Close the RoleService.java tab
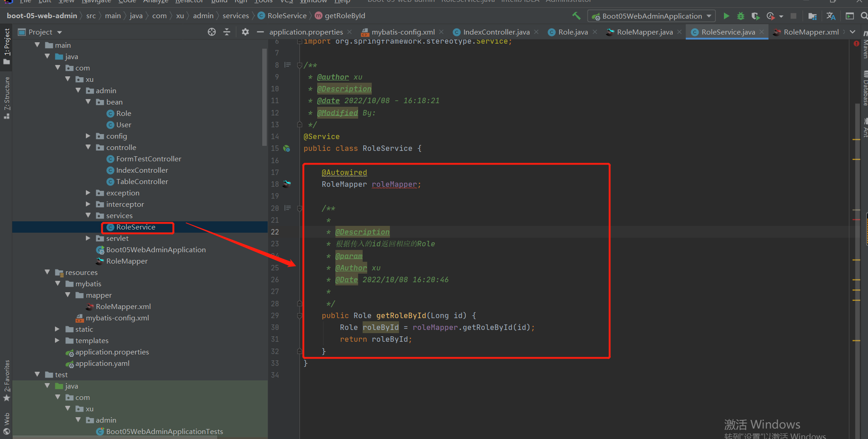This screenshot has height=439, width=868. tap(762, 32)
